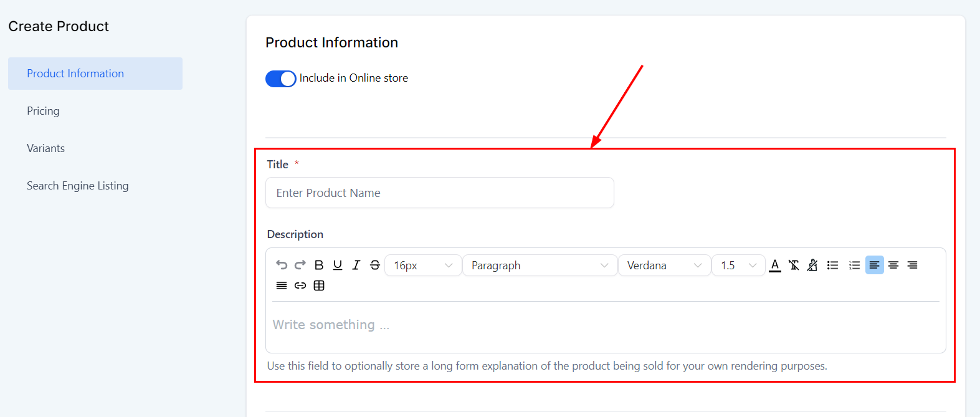Create a numbered list
This screenshot has width=980, height=417.
(854, 265)
